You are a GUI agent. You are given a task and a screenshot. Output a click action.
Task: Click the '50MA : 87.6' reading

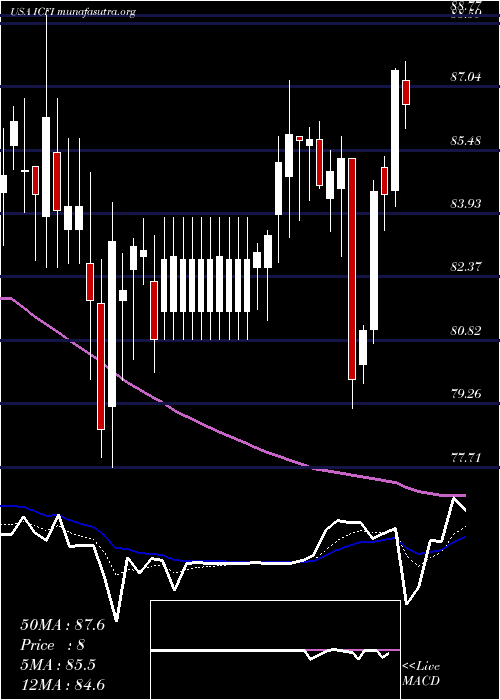[62, 625]
